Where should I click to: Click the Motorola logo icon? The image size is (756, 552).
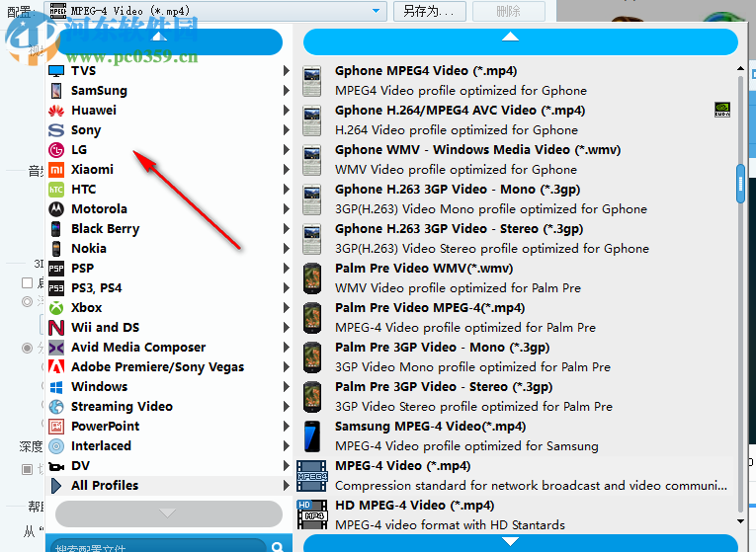click(x=56, y=209)
